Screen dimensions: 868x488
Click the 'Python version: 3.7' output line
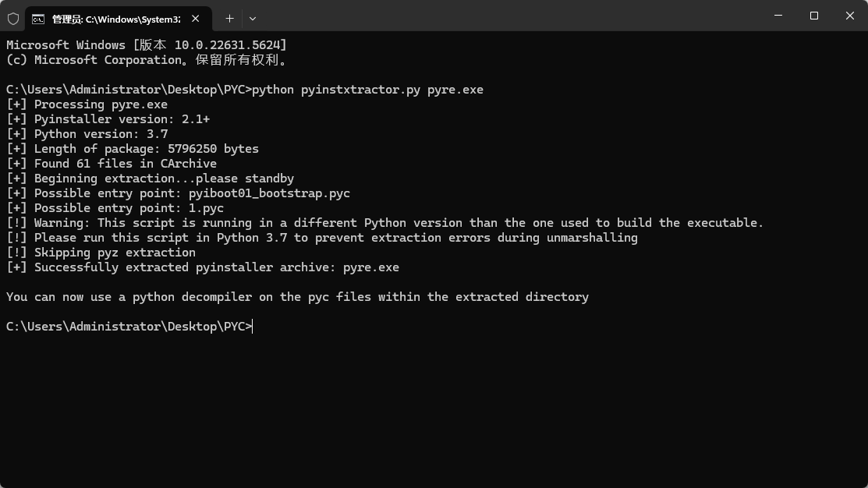pyautogui.click(x=101, y=134)
